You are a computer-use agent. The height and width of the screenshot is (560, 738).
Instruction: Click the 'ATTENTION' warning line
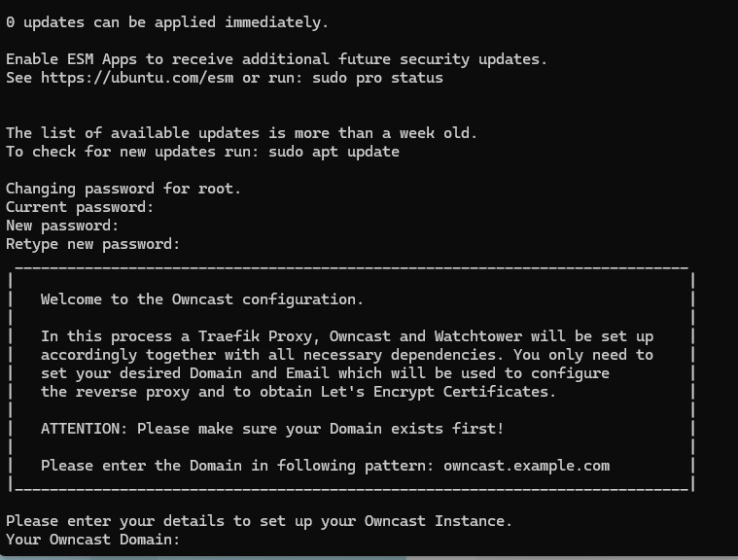[272, 429]
